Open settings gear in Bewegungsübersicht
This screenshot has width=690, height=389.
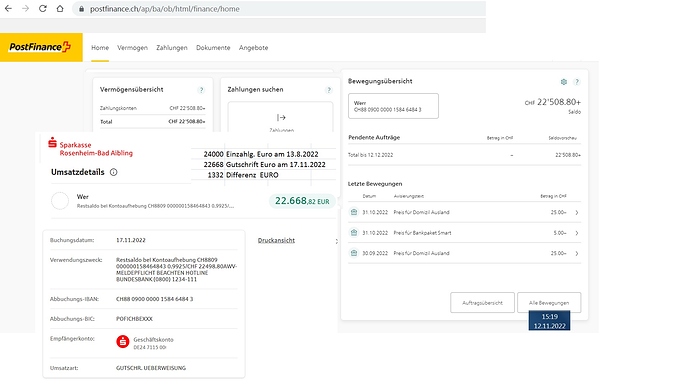tap(564, 82)
